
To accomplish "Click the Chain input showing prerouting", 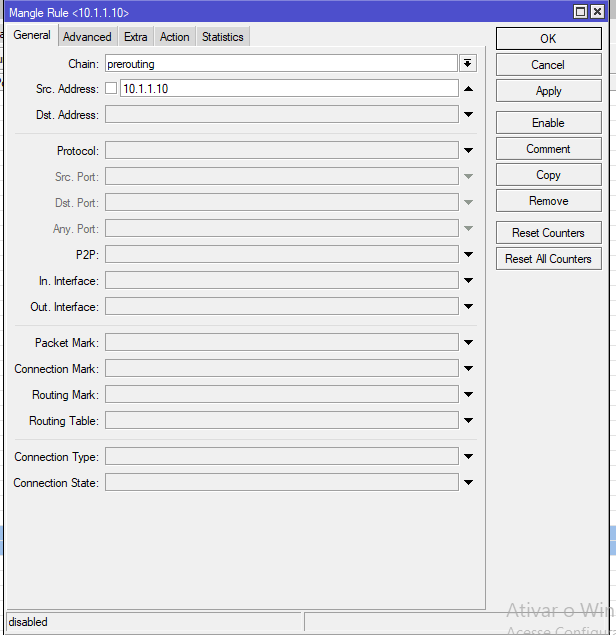I will click(281, 64).
